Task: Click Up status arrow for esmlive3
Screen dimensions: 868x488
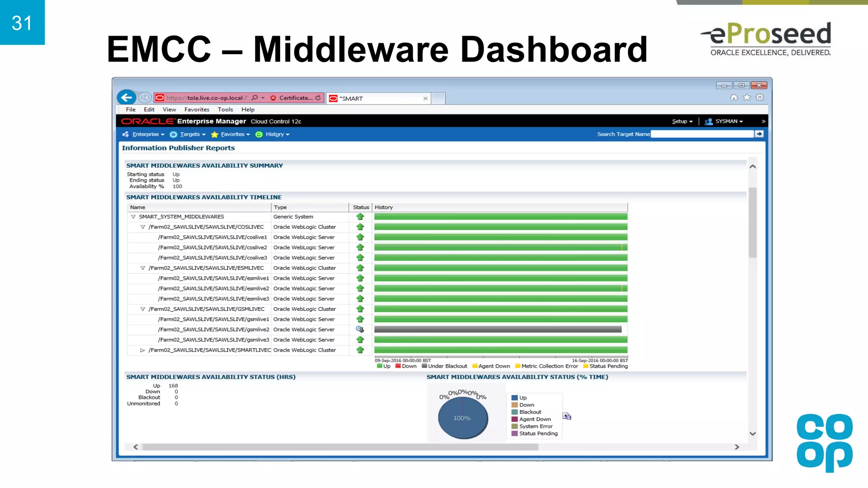Action: [360, 299]
